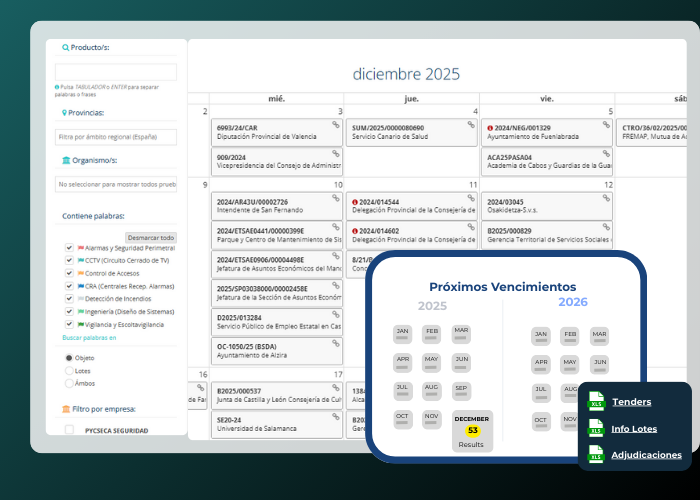
Task: Click red alert icon on 2024/014544 tender
Action: [x=354, y=202]
